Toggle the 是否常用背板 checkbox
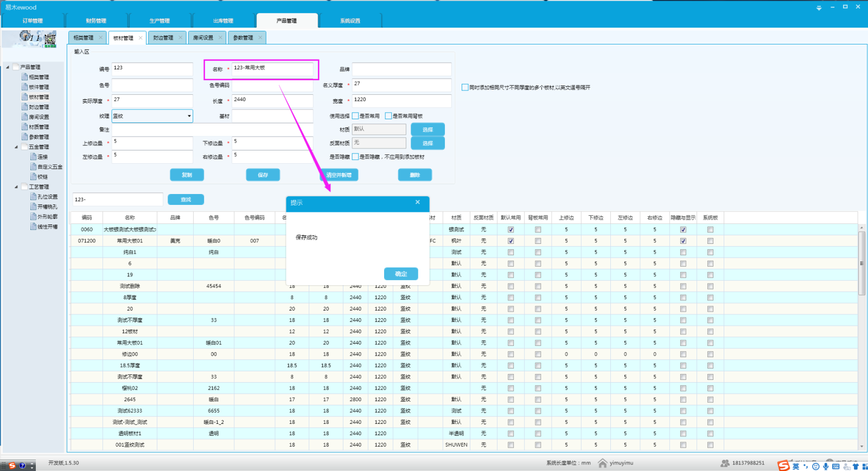Viewport: 868px width, 471px height. click(388, 115)
